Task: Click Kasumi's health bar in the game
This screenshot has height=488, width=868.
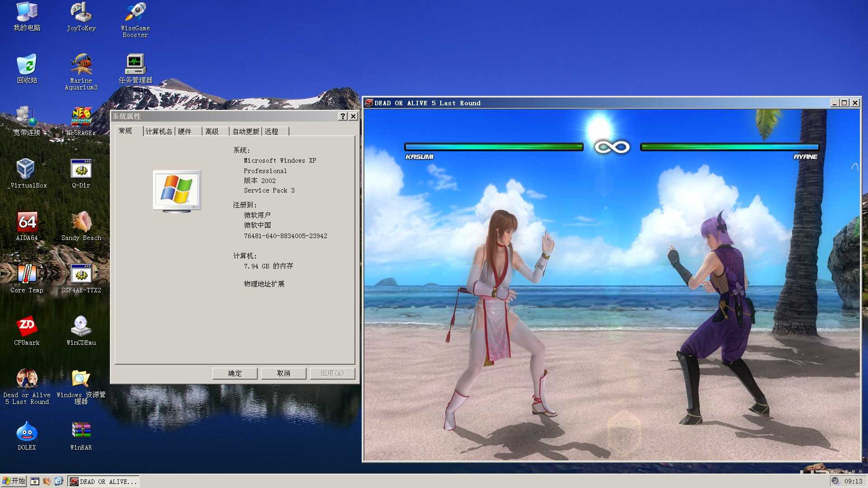Action: 494,147
